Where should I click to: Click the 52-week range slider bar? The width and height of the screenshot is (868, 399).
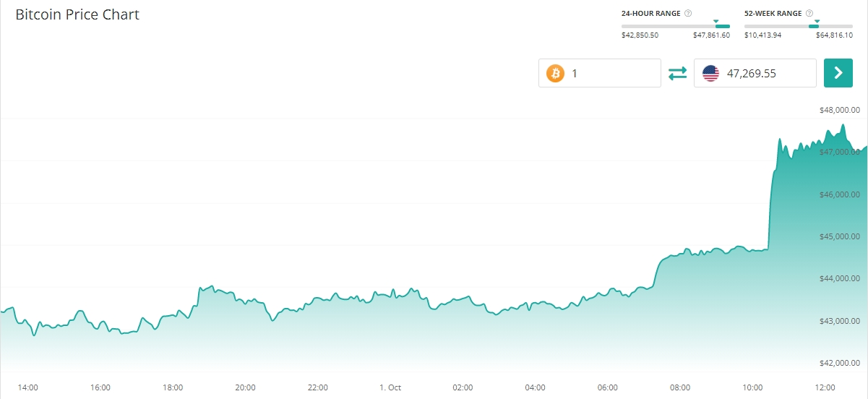pyautogui.click(x=798, y=26)
